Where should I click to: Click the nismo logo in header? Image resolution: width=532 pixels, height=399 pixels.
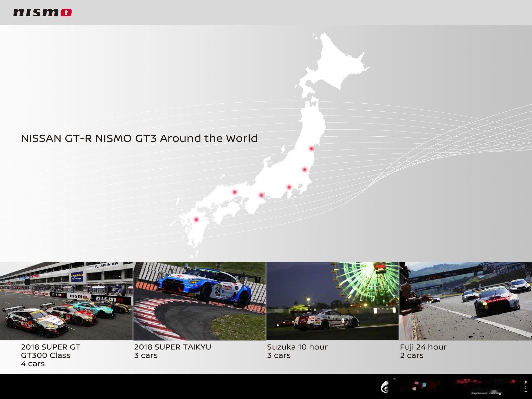[x=42, y=12]
